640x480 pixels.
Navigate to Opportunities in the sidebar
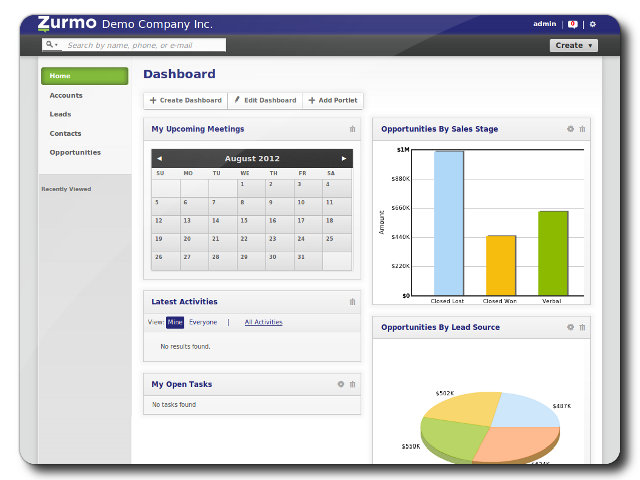pyautogui.click(x=75, y=152)
